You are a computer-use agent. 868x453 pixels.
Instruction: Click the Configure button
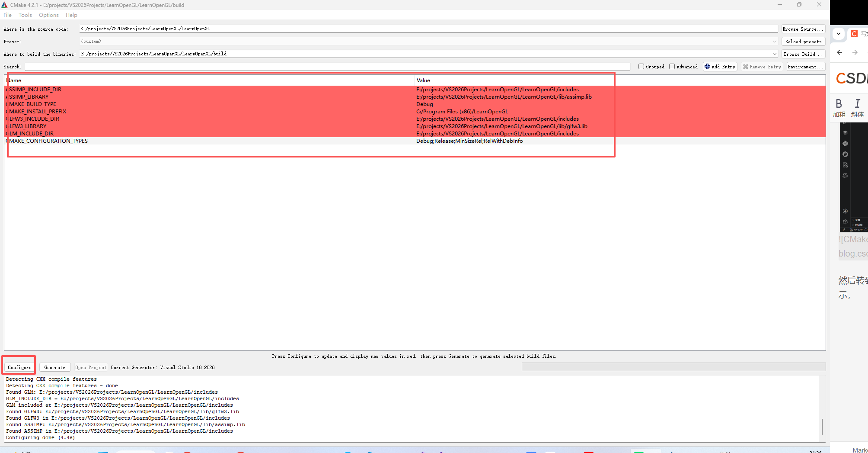[x=19, y=367]
